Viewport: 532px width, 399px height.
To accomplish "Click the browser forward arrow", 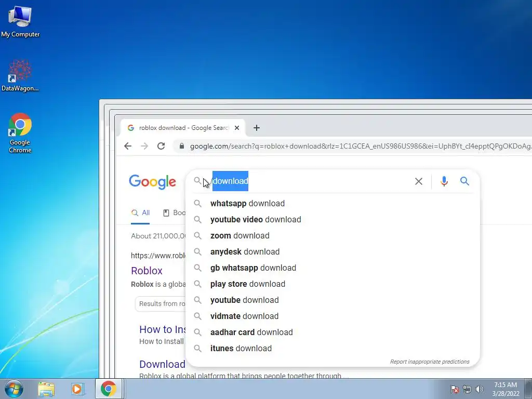I will click(144, 146).
